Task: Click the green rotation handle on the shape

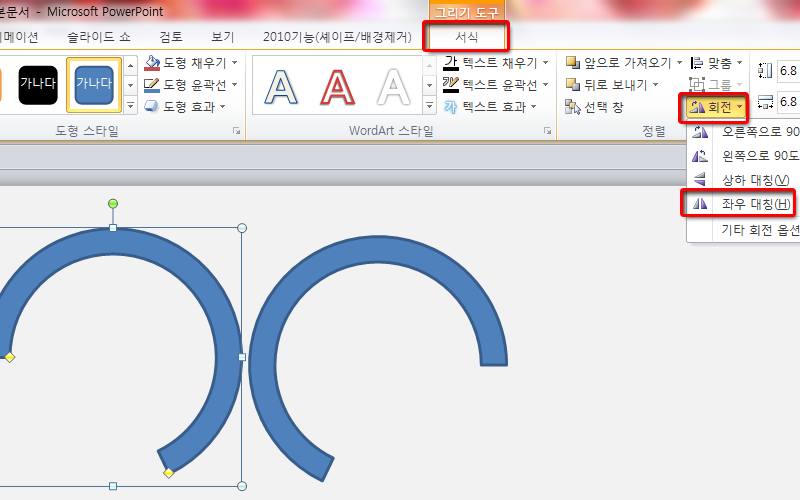Action: coord(113,204)
